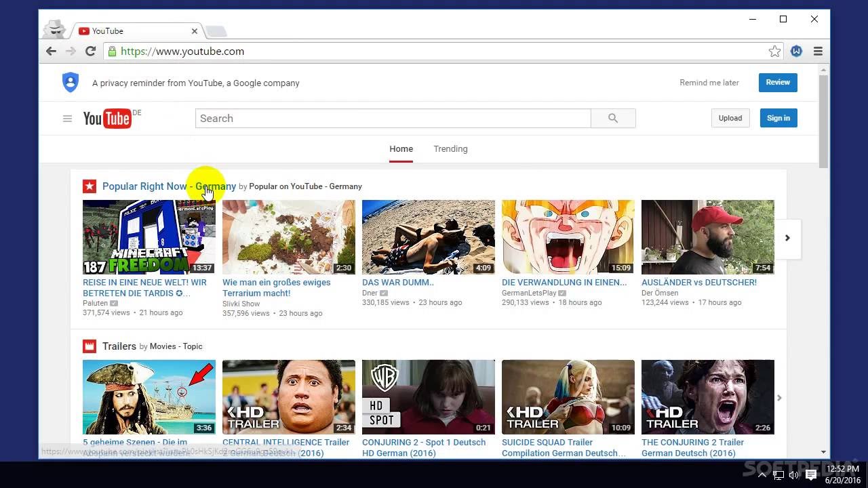Open the Action Center notification icon
Screen dimensions: 868x488
[810, 475]
